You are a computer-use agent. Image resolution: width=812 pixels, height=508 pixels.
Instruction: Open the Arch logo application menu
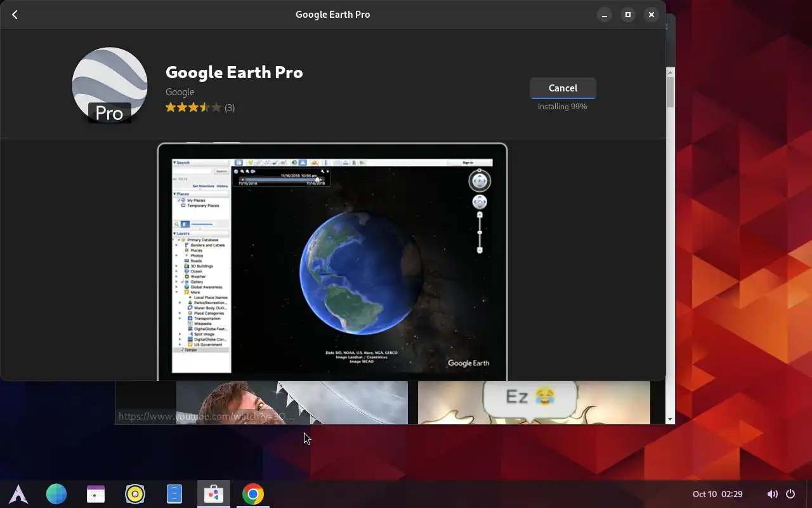pyautogui.click(x=18, y=494)
